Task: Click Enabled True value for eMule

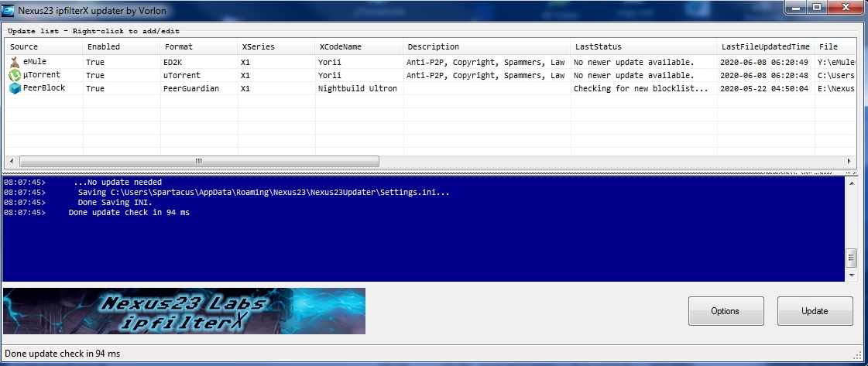Action: [x=95, y=62]
